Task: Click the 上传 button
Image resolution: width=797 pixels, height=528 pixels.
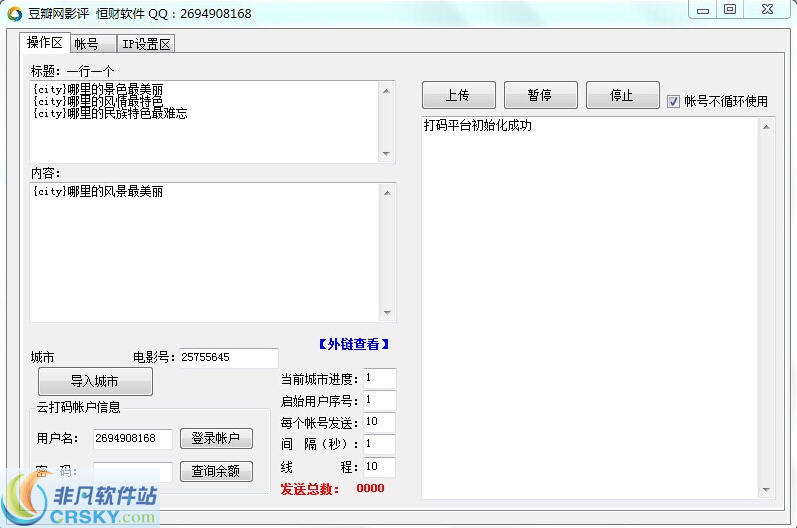Action: (458, 95)
